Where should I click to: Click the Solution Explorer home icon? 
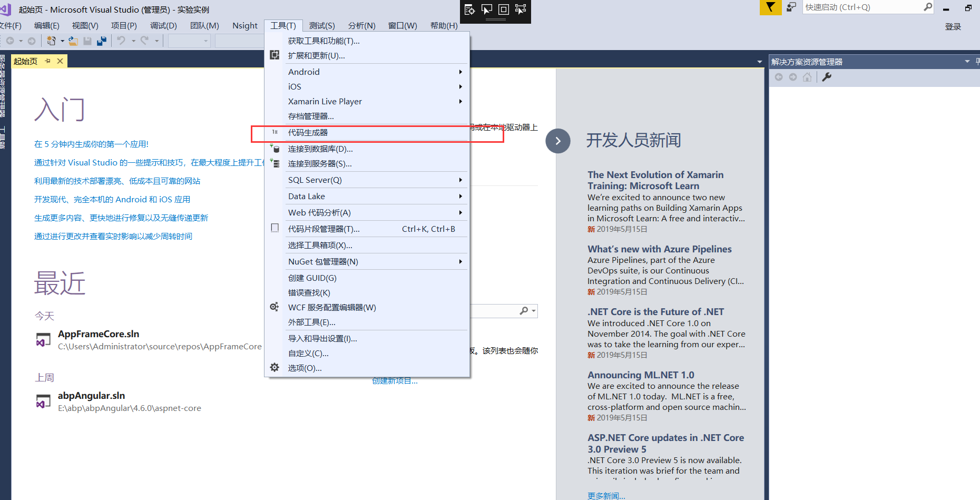[807, 77]
